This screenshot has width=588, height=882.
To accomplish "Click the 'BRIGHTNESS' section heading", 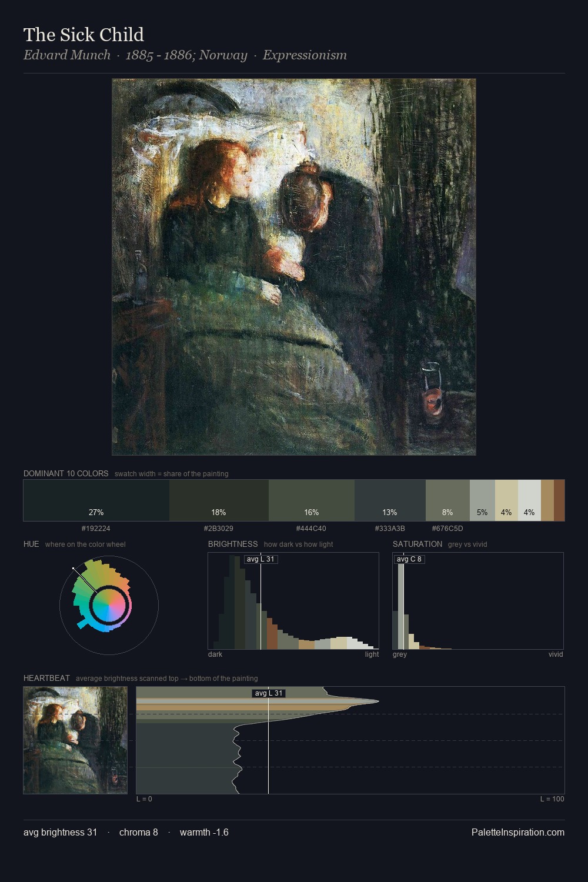I will (x=233, y=544).
